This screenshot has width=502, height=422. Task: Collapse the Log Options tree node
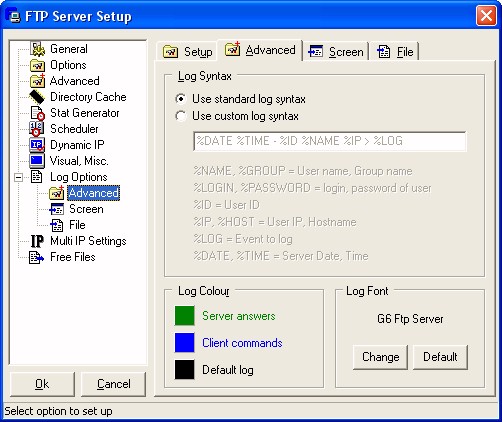pyautogui.click(x=19, y=177)
